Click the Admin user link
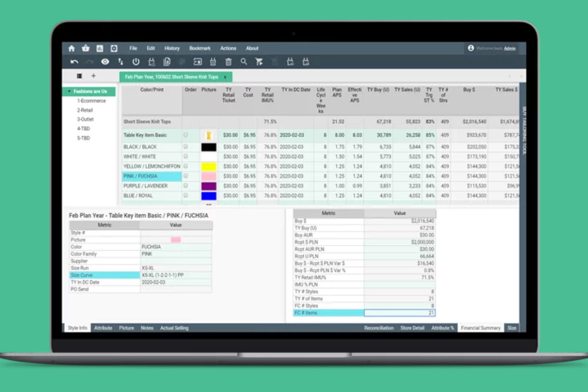This screenshot has height=392, width=588. (x=510, y=48)
